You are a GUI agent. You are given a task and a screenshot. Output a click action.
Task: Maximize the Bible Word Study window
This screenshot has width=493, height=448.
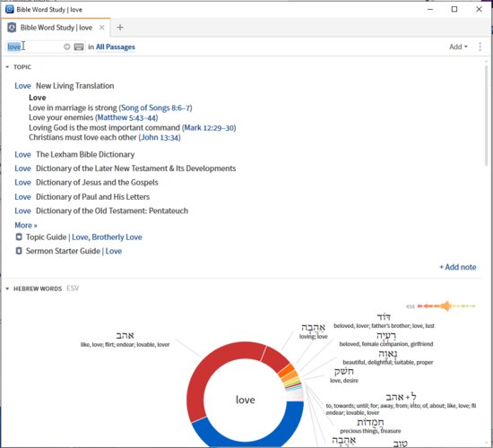pyautogui.click(x=454, y=10)
